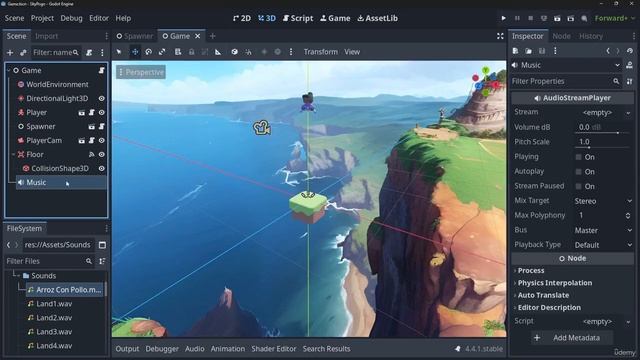The width and height of the screenshot is (640, 360).
Task: Open the Project menu
Action: point(42,18)
